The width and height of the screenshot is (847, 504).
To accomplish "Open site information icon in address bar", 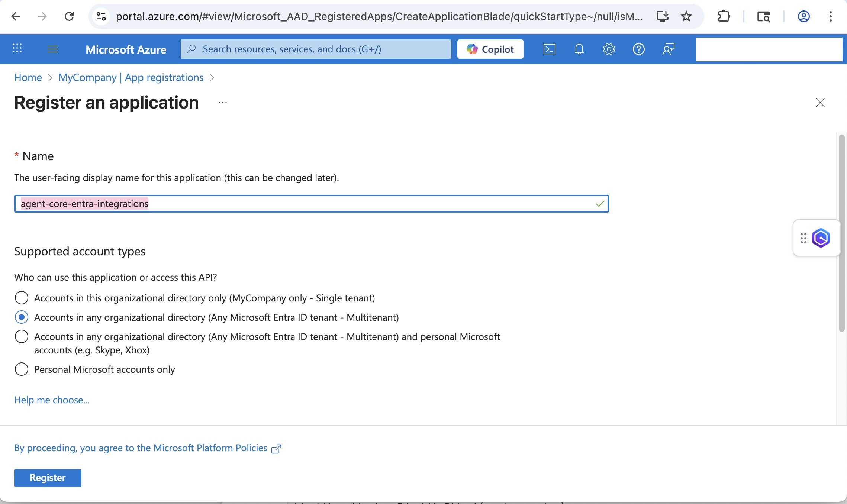I will tap(101, 16).
